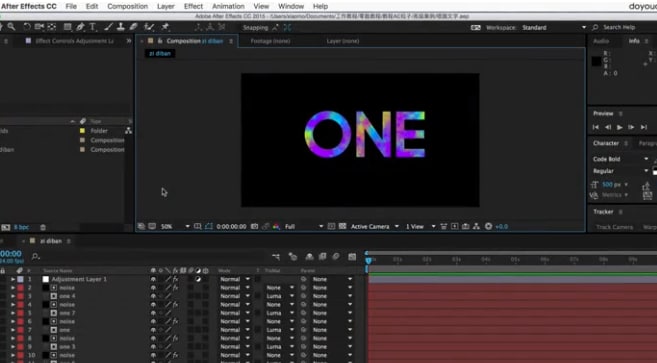This screenshot has width=657, height=363.
Task: Click the Take Snapshot camera icon
Action: tap(254, 226)
